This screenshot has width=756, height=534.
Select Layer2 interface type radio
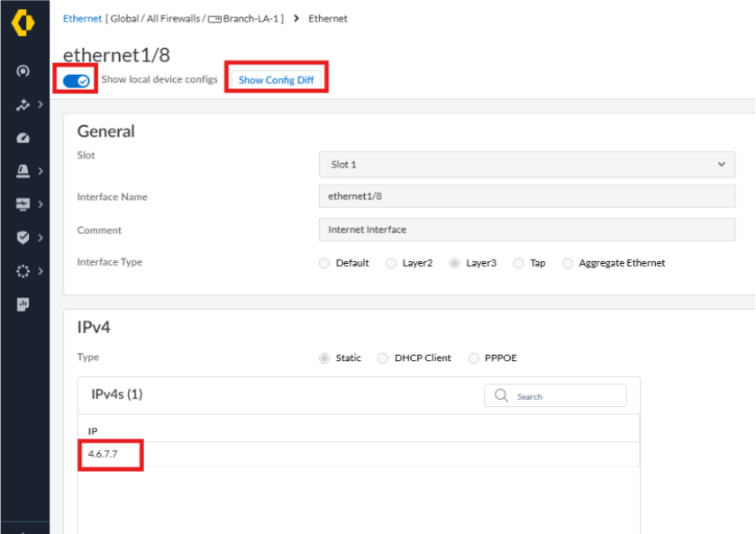pyautogui.click(x=391, y=263)
